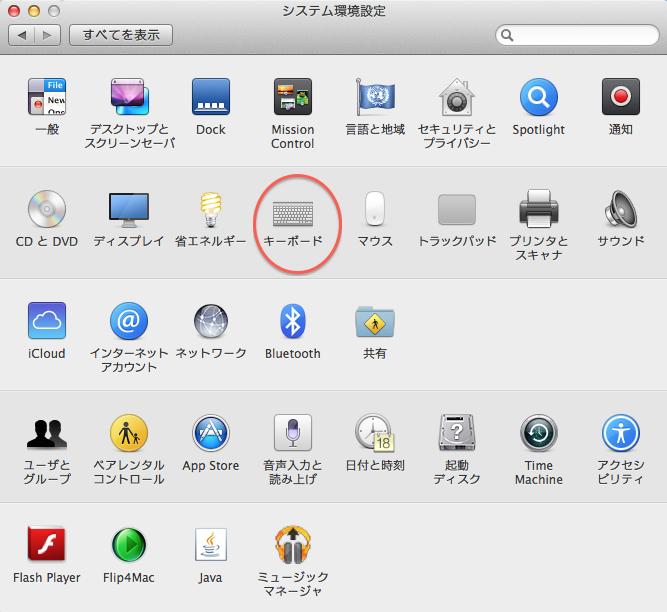Image resolution: width=667 pixels, height=612 pixels.
Task: Open マウス (Mouse) preferences
Action: [375, 208]
